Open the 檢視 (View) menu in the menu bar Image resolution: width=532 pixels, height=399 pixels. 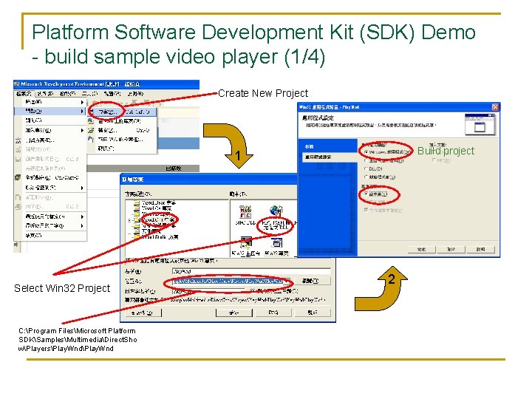66,93
